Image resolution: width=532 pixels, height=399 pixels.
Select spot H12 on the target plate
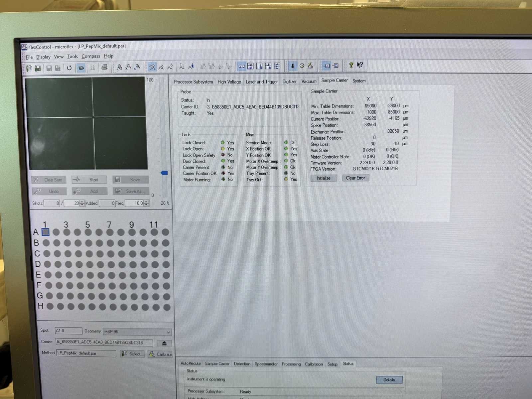[167, 307]
